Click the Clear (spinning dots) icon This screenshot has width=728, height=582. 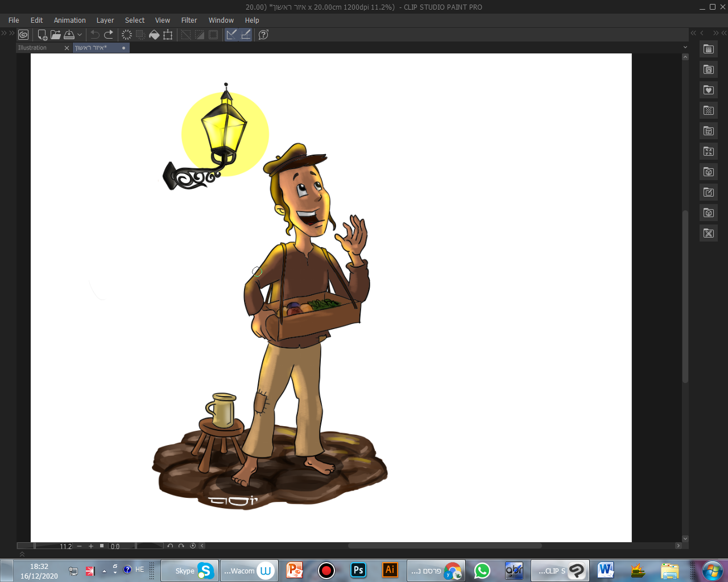pos(127,35)
